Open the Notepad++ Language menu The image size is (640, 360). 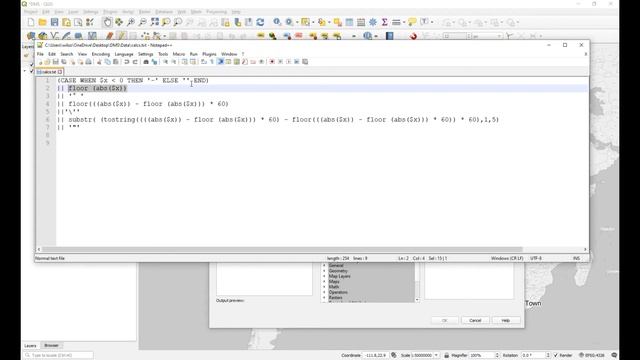[x=124, y=54]
